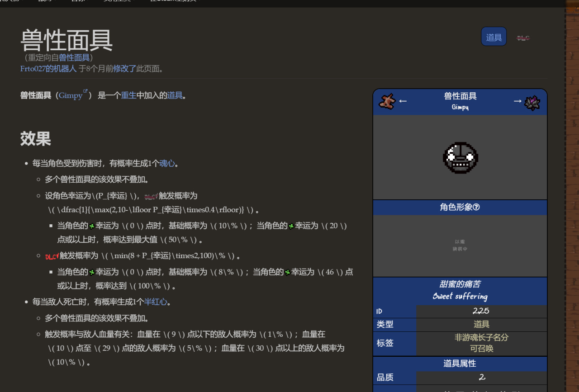579x392 pixels.
Task: Open the Gimpy link in the intro sentence
Action: [71, 95]
